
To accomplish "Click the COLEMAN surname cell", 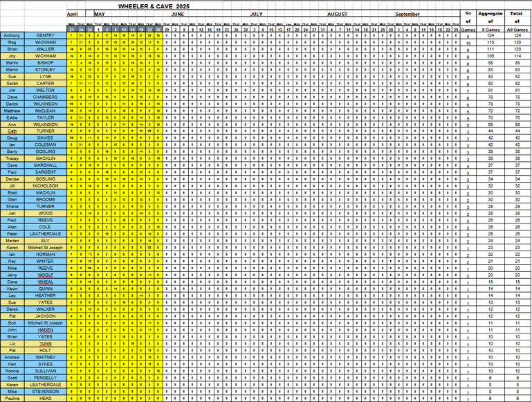I will coord(46,145).
